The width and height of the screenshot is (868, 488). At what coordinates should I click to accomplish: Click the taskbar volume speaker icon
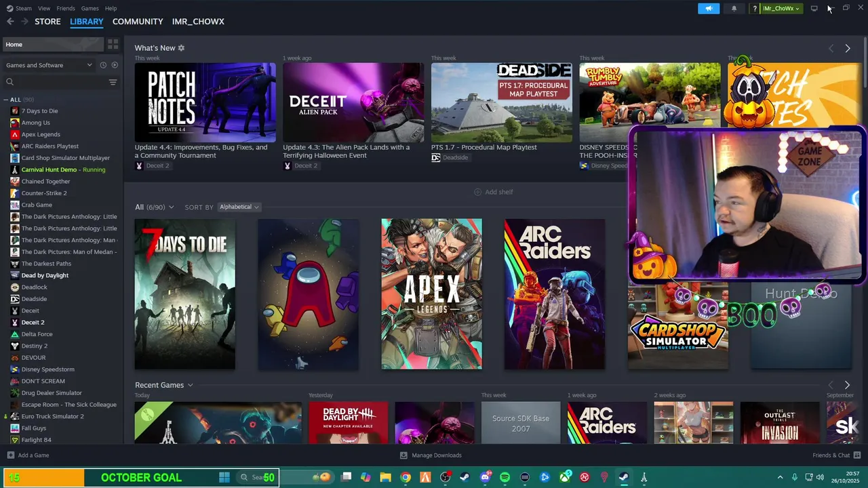[820, 477]
